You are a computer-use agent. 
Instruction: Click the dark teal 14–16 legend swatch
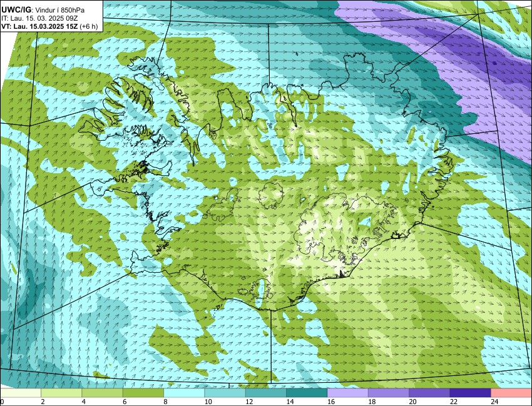(x=307, y=393)
